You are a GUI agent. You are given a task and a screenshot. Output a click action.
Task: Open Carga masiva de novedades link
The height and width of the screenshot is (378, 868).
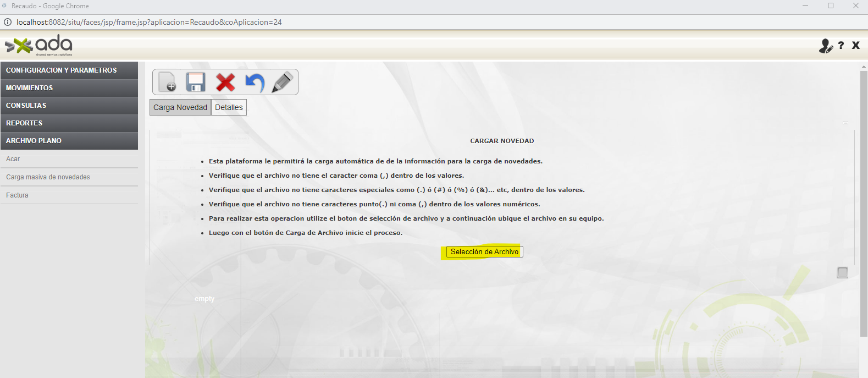[x=48, y=177]
